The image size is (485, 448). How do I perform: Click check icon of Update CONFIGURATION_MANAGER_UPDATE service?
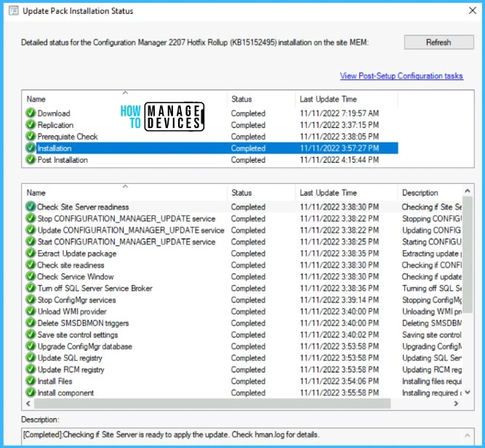coord(31,230)
